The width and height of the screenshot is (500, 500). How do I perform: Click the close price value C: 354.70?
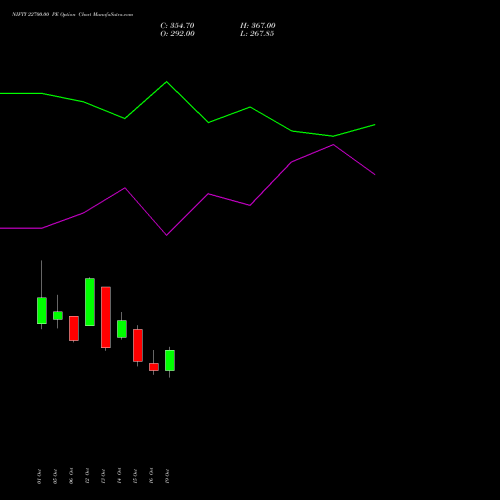pyautogui.click(x=177, y=26)
